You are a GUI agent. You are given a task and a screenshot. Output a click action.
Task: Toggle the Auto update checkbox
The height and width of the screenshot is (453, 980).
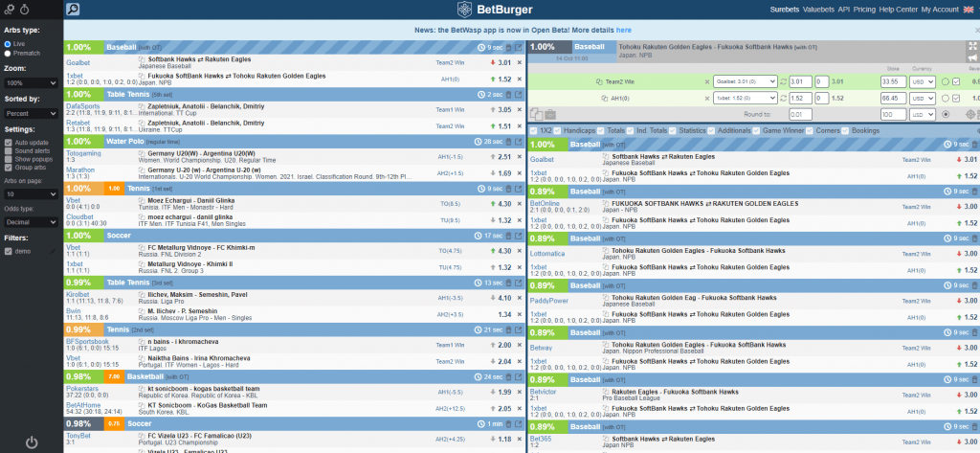[x=8, y=143]
